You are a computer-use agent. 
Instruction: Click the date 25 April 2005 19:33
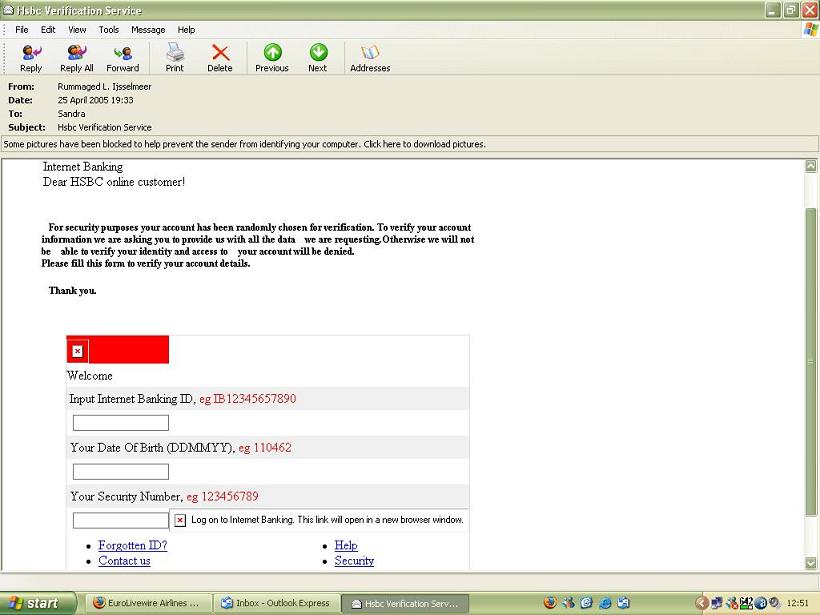95,100
